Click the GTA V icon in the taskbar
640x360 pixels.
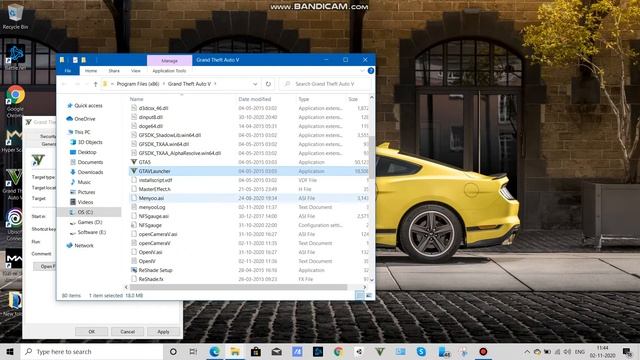[380, 351]
